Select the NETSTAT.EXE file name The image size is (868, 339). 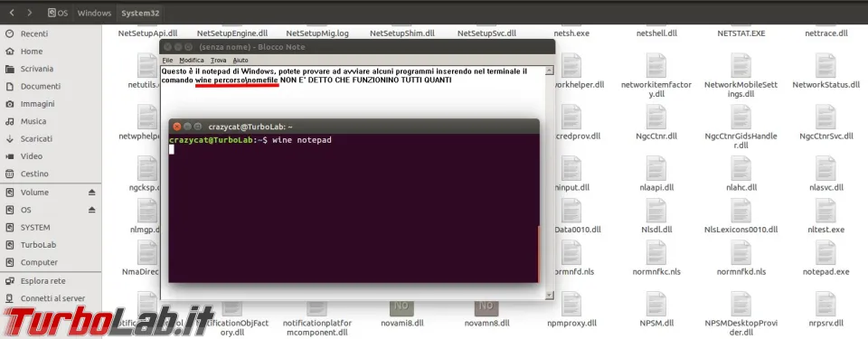(x=741, y=33)
